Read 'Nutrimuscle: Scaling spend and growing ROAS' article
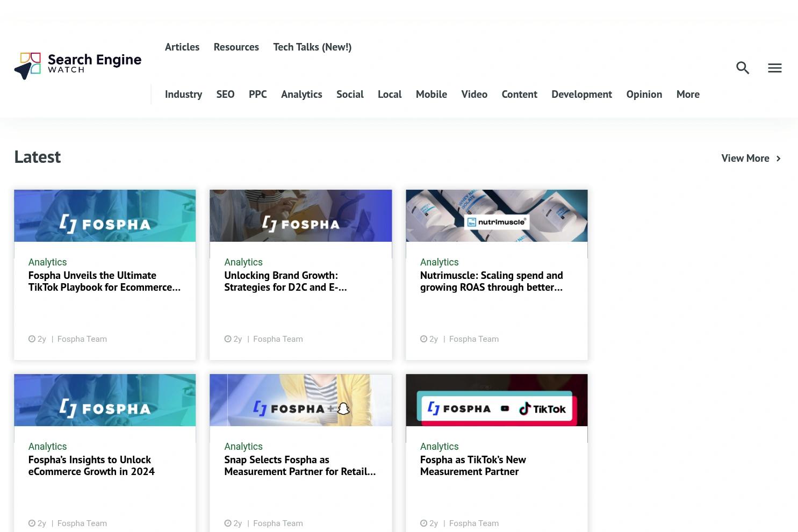 pos(492,281)
